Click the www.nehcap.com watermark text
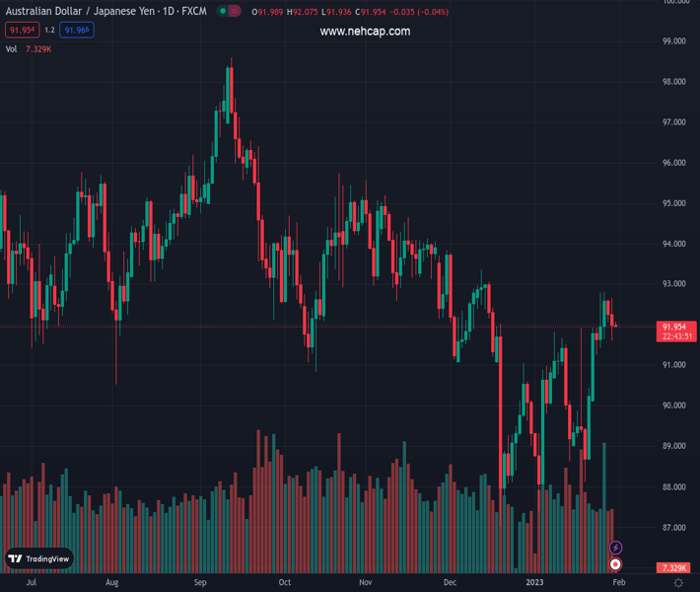 point(365,32)
